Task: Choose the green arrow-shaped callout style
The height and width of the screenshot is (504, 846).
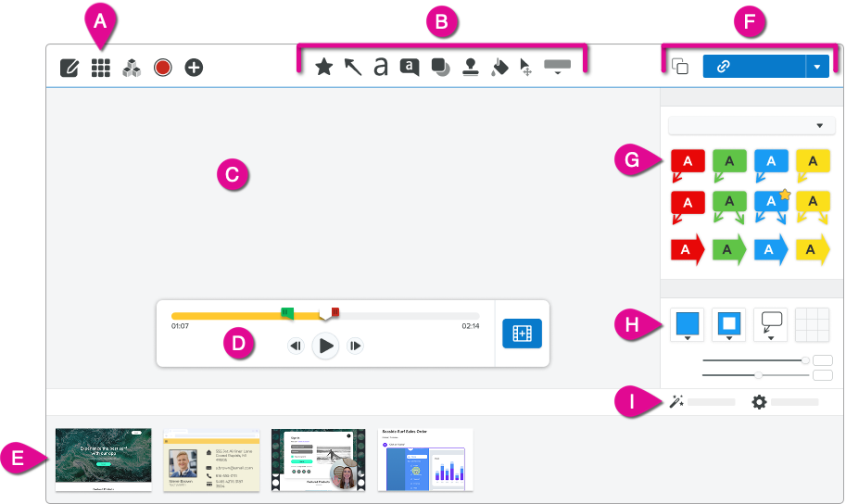Action: [729, 249]
